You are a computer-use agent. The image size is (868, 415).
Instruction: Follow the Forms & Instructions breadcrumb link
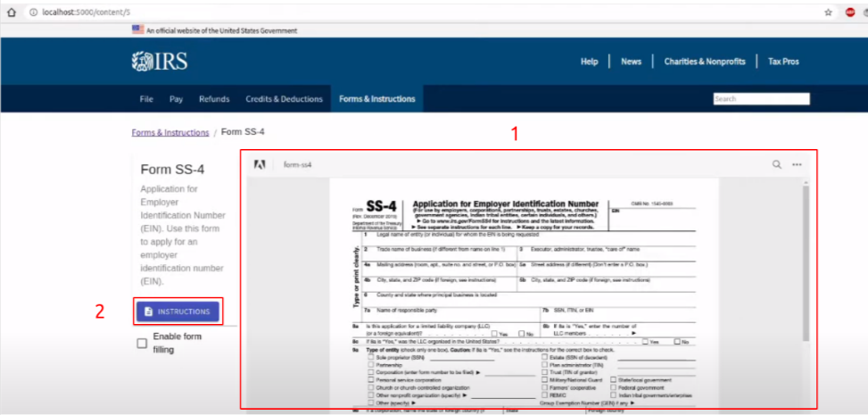170,132
